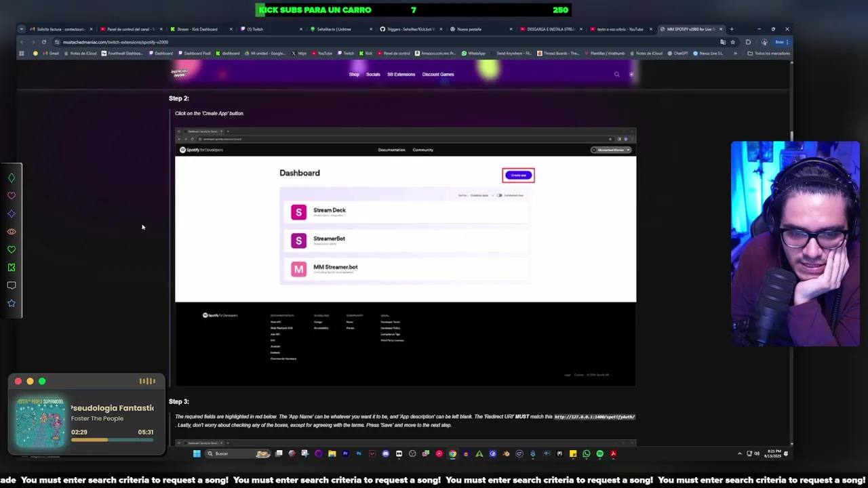Open the Fourthwall Dashboard bookmark
This screenshot has width=868, height=488.
(x=122, y=53)
